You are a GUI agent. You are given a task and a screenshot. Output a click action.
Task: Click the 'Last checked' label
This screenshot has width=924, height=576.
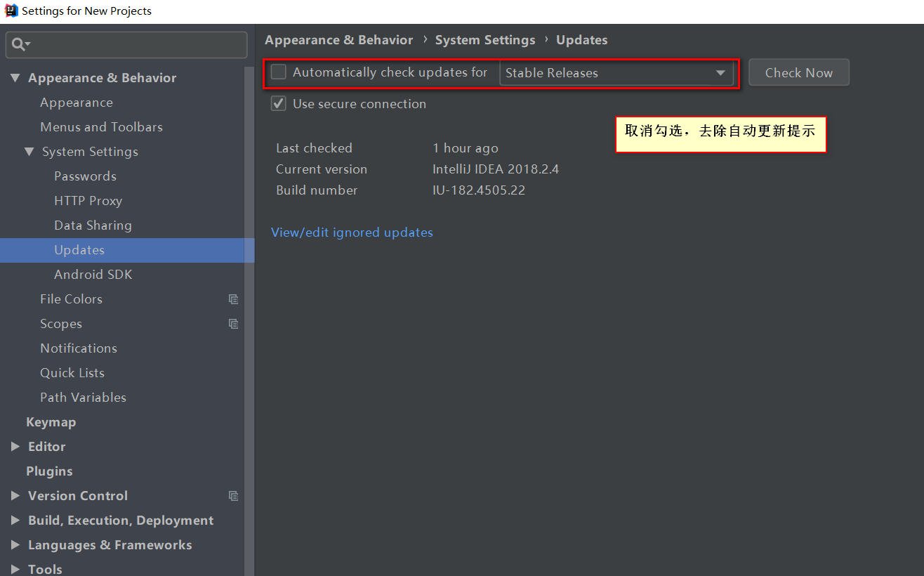click(x=314, y=148)
